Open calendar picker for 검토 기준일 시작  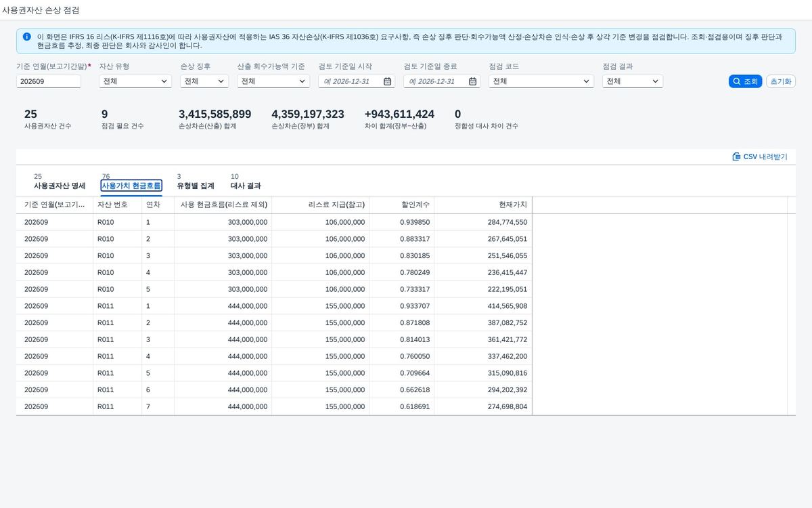(388, 81)
